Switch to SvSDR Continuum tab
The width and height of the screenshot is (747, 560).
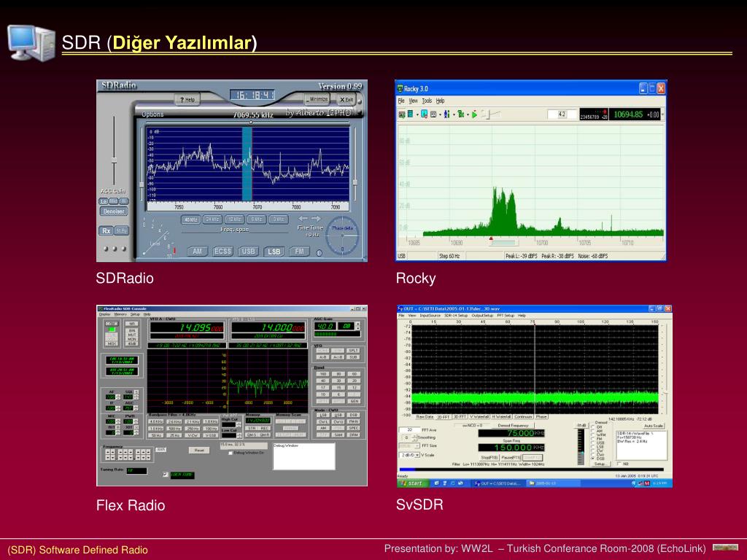[x=523, y=416]
